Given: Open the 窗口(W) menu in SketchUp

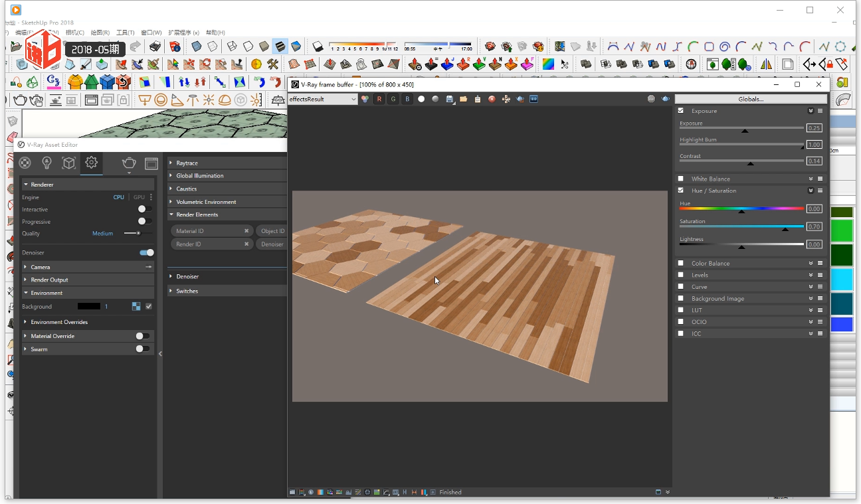Looking at the screenshot, I should tap(151, 33).
